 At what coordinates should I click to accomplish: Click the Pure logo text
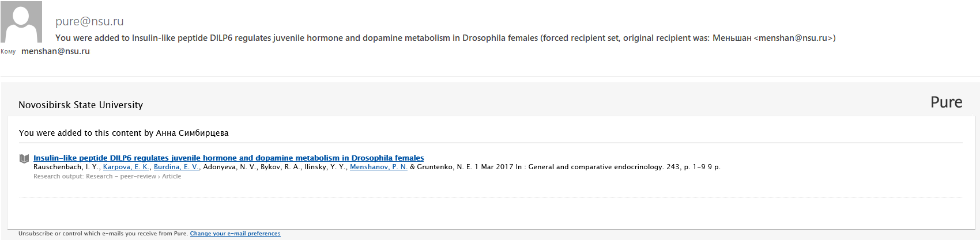(x=946, y=102)
